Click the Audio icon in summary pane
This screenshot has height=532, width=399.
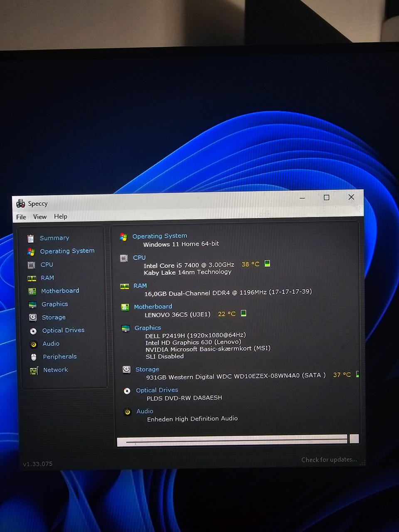tap(128, 412)
